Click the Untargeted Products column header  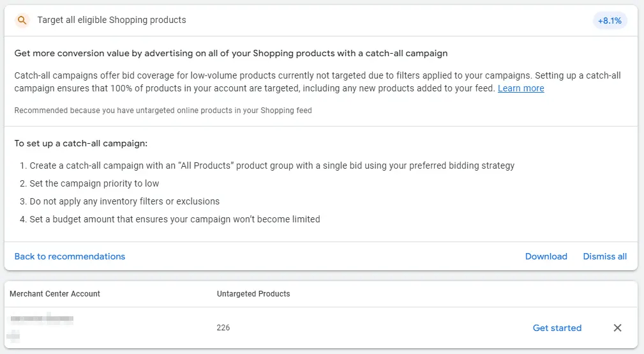(253, 294)
